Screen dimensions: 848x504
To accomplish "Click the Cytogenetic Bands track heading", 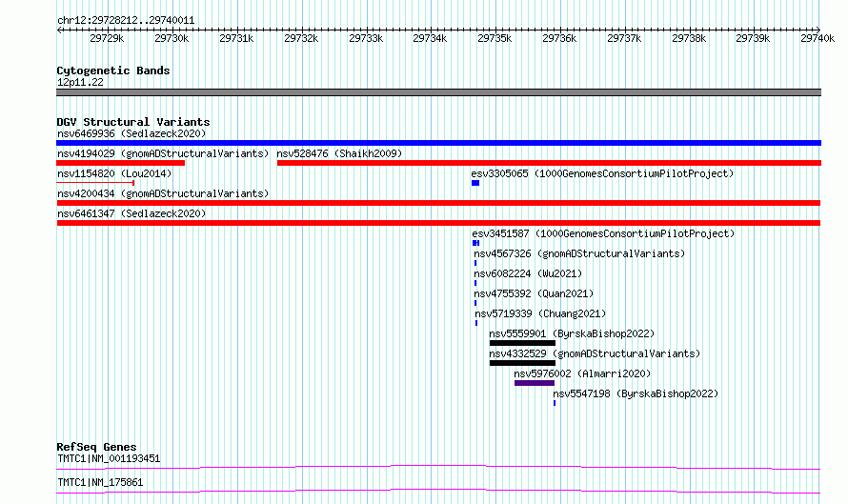I will point(113,71).
